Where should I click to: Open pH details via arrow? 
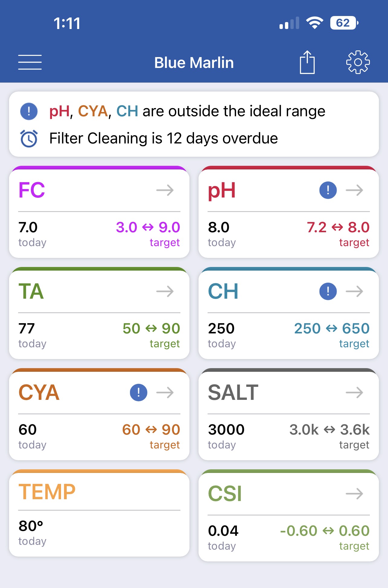tap(354, 190)
